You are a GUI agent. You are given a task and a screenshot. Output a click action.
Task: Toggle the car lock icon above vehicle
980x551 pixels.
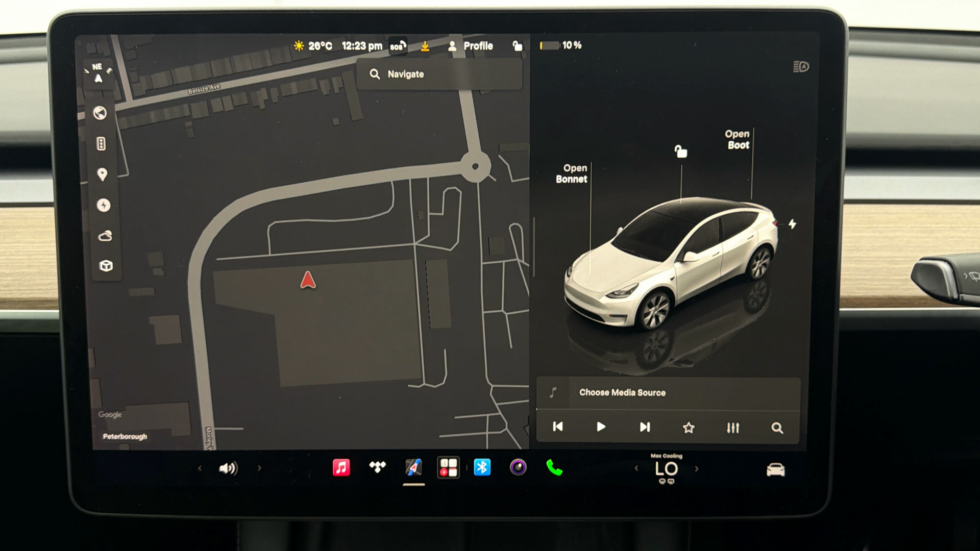(x=681, y=152)
